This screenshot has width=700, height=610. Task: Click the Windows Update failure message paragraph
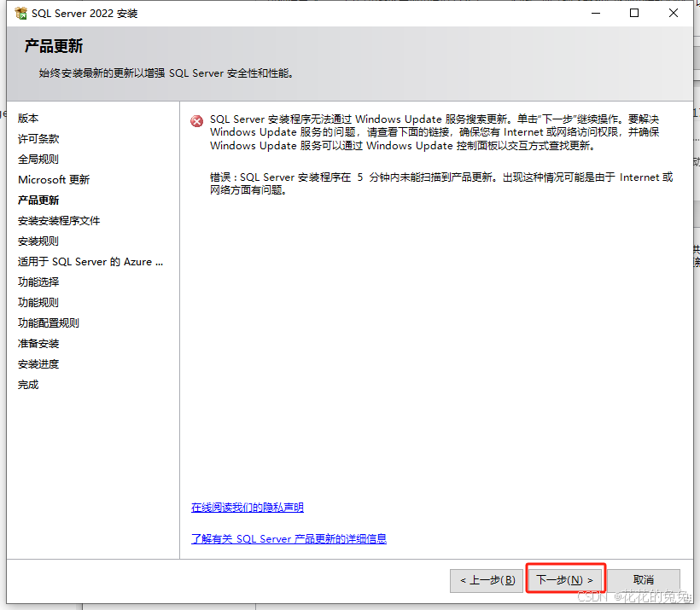(435, 132)
